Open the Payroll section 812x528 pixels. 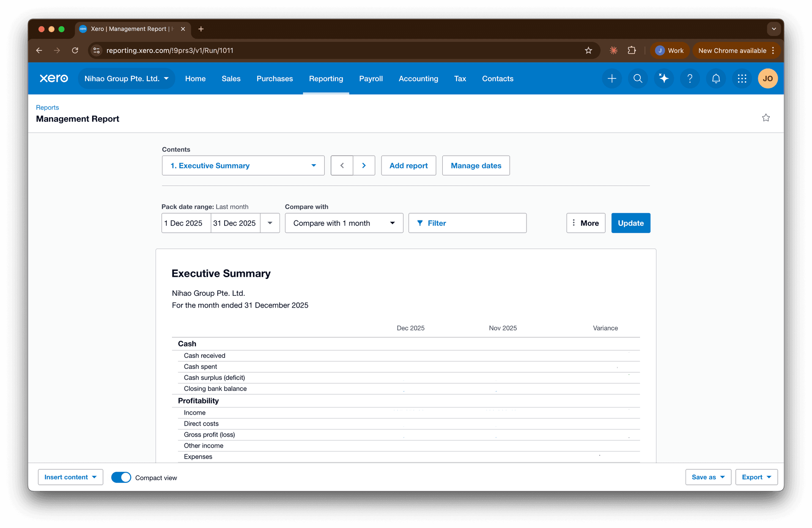371,79
